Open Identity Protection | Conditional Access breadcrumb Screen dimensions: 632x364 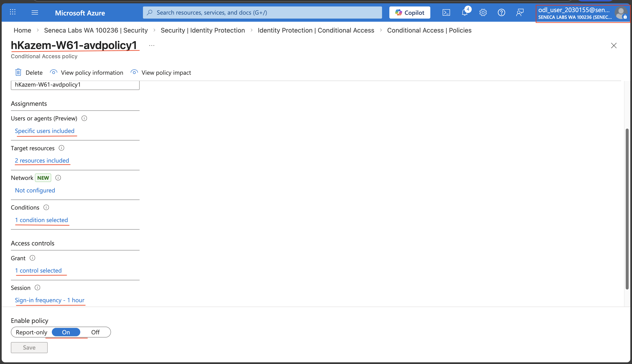point(316,30)
